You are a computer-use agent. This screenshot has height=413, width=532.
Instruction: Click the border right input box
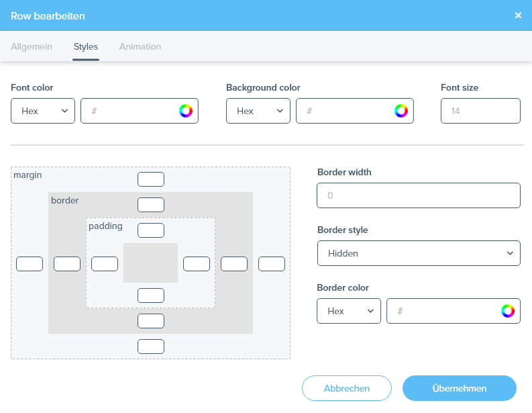pyautogui.click(x=234, y=264)
